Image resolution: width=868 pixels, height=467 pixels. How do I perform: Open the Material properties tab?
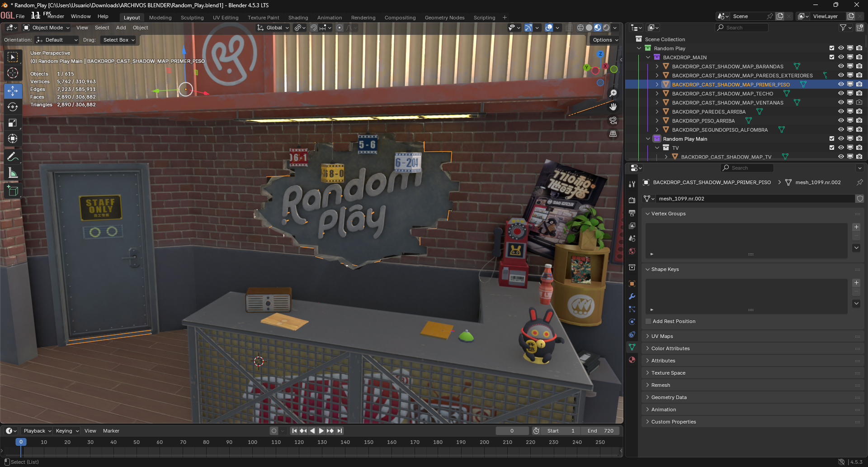632,360
